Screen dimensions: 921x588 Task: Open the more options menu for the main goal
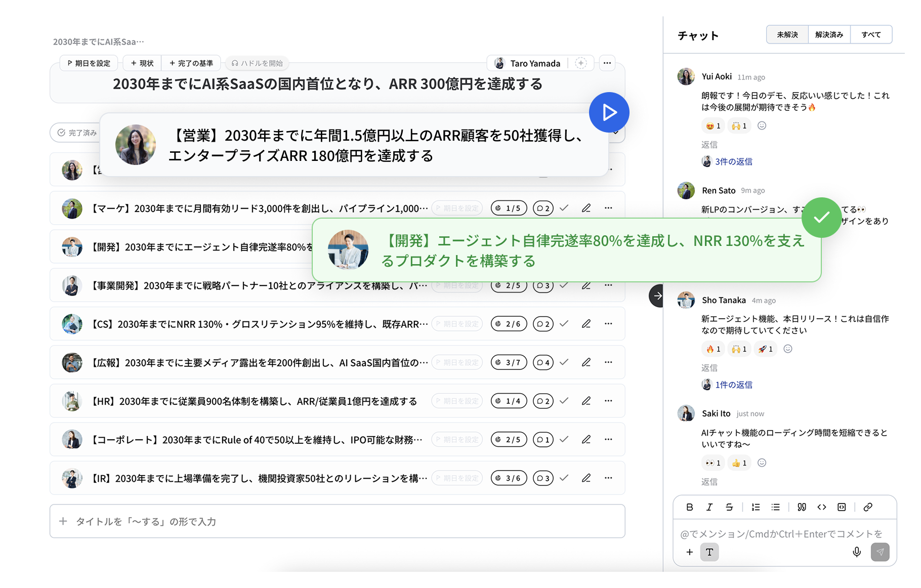(607, 63)
